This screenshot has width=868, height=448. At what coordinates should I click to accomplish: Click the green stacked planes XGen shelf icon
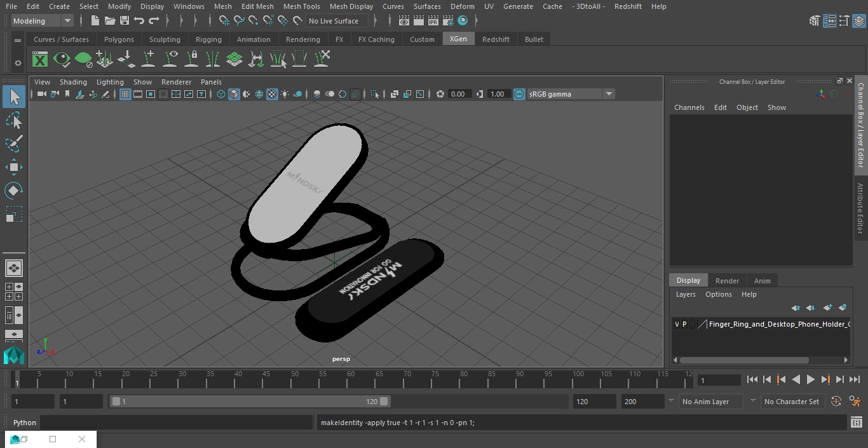coord(234,60)
